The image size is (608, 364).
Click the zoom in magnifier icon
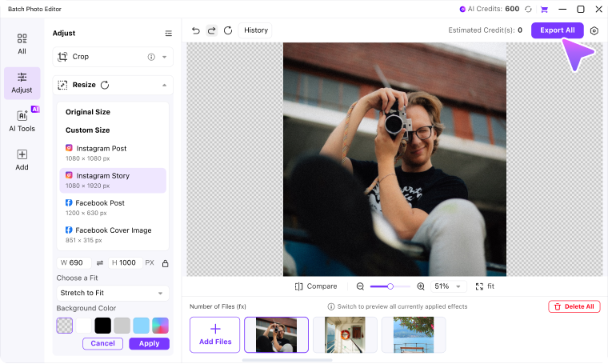421,286
